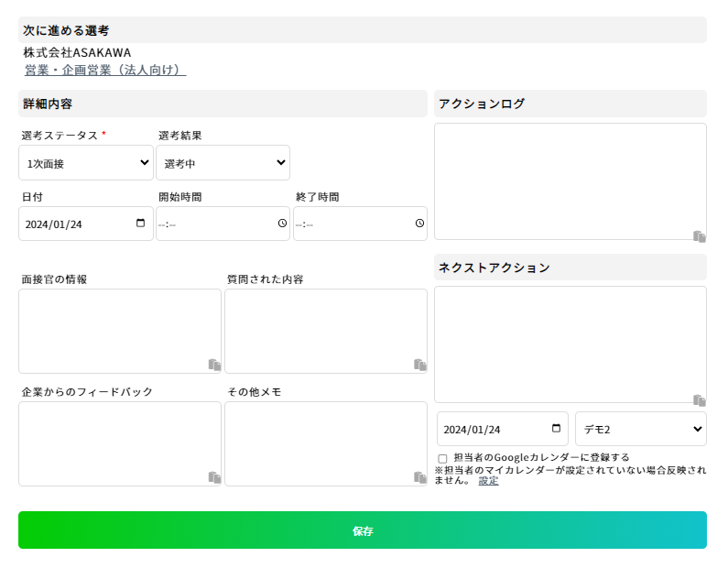Click into the 企業からのフィードバック text area
This screenshot has width=728, height=568.
(x=120, y=444)
